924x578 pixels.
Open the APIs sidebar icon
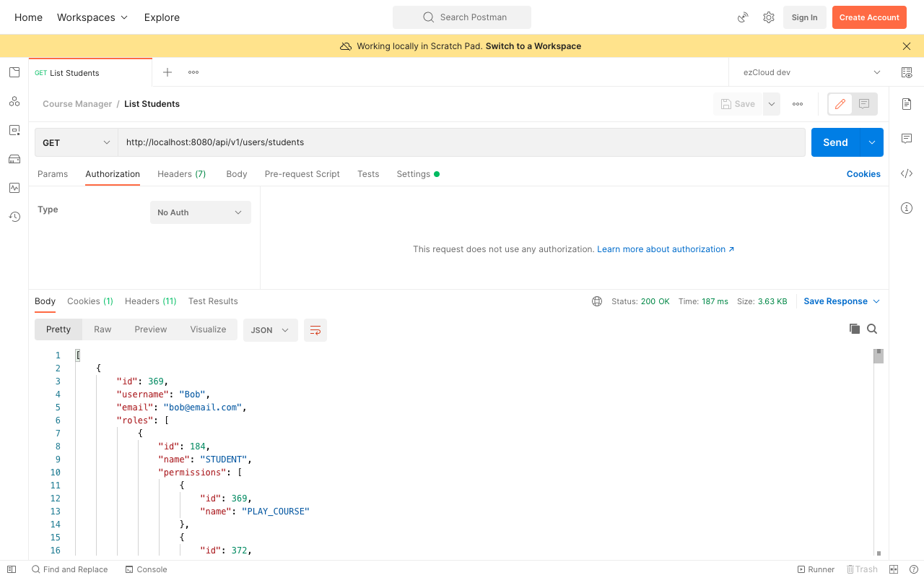coord(14,101)
